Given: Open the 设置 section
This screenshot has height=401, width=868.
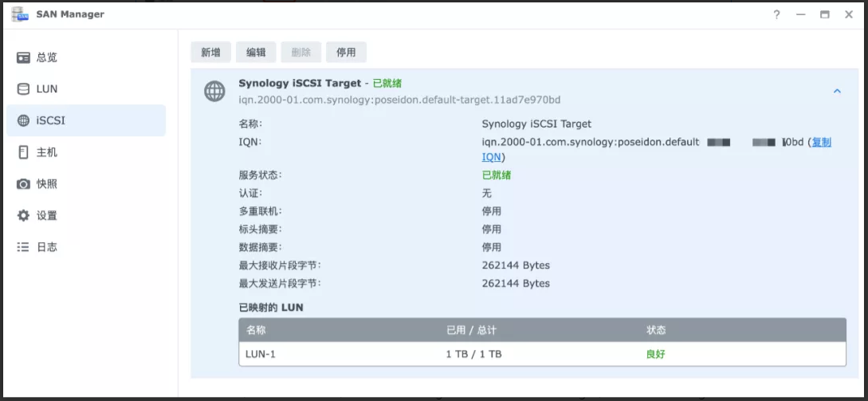Looking at the screenshot, I should [86, 215].
